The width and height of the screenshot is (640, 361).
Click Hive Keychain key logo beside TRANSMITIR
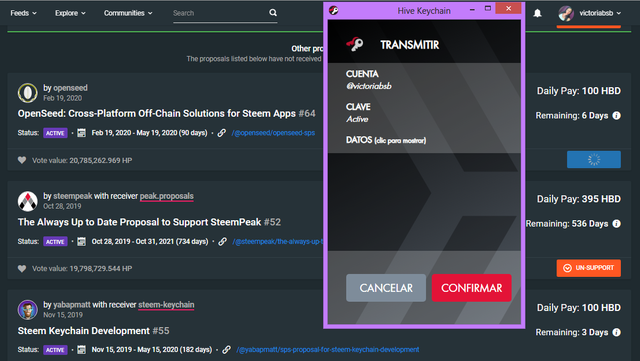point(354,44)
